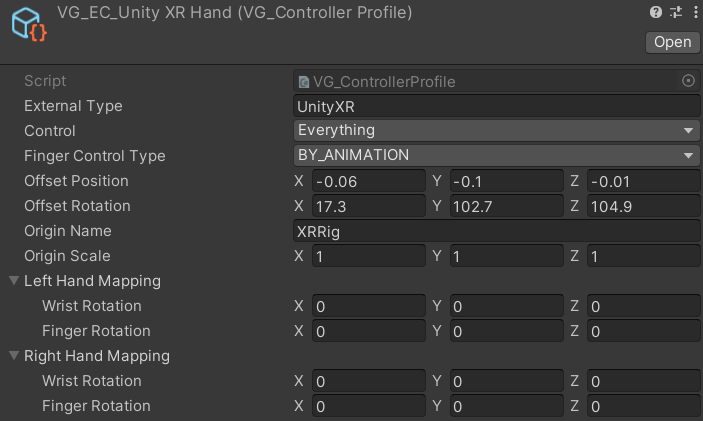
Task: Select the Offset Rotation Z field 104.9
Action: point(643,206)
